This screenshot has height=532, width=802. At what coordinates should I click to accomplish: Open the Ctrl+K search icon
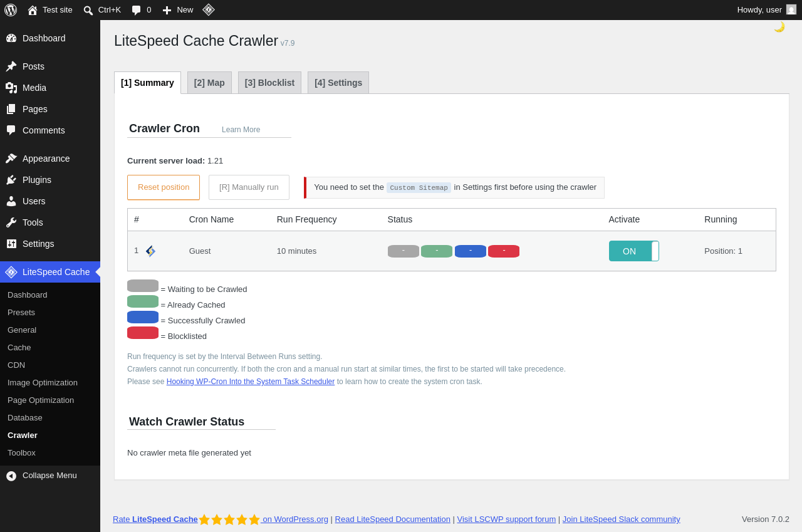click(88, 10)
